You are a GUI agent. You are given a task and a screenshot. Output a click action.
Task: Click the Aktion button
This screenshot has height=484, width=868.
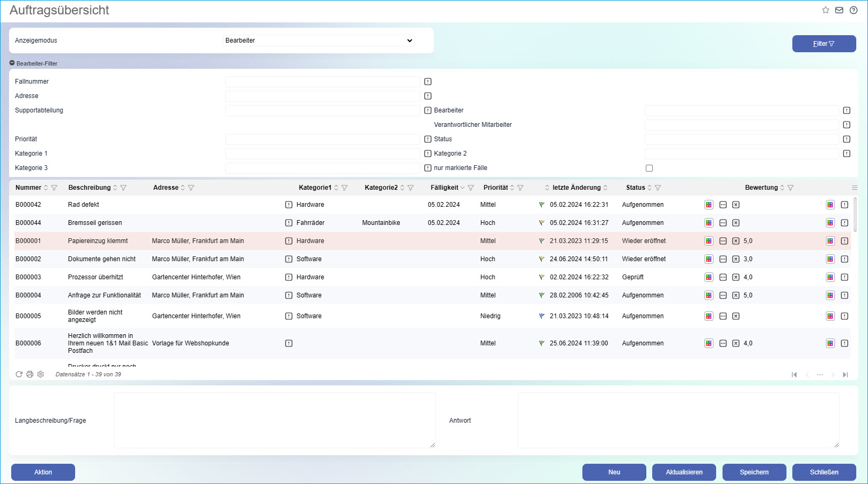43,472
